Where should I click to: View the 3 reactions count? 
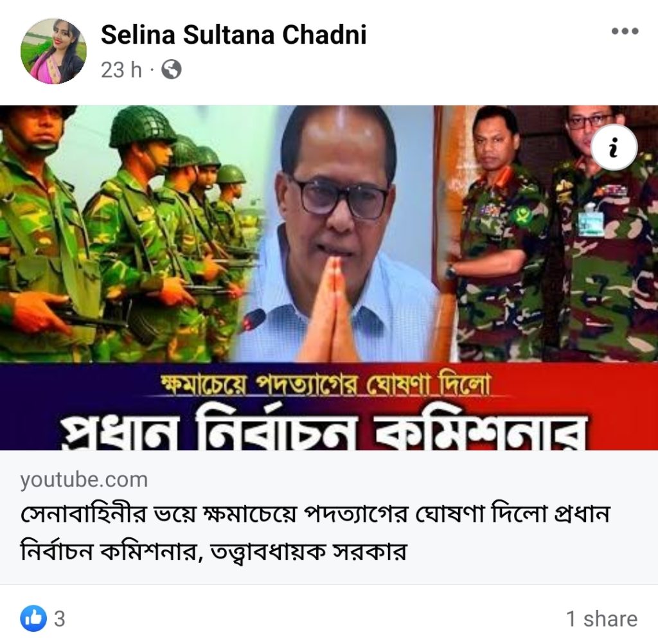pos(60,619)
